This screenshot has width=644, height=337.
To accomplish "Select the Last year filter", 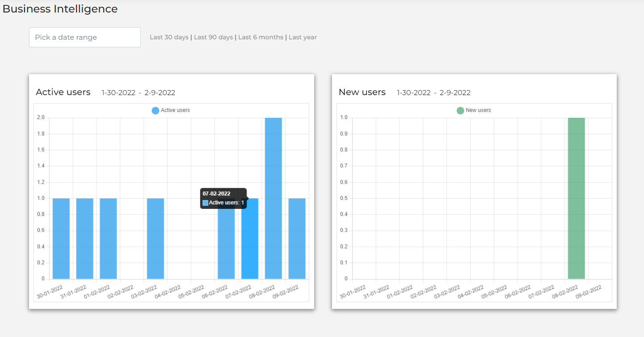I will click(303, 37).
